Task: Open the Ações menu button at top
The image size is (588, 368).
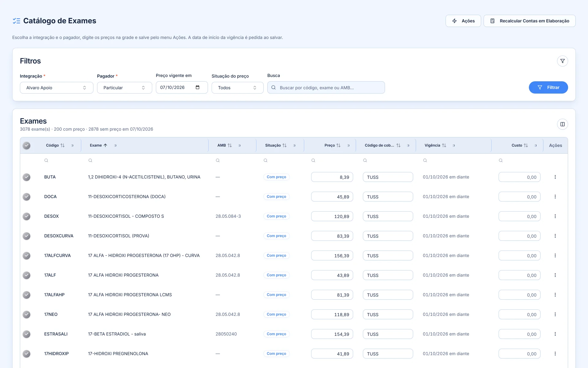Action: coord(463,21)
